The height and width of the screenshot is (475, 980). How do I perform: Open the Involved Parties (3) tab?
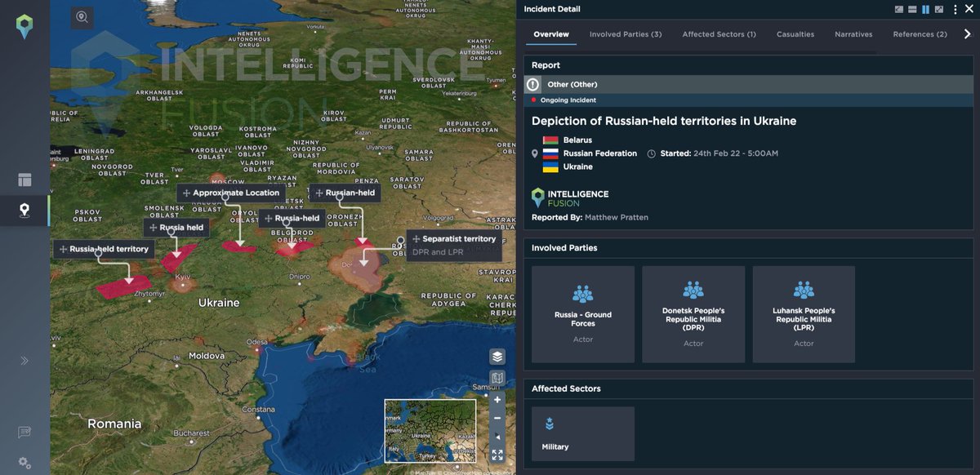point(626,34)
